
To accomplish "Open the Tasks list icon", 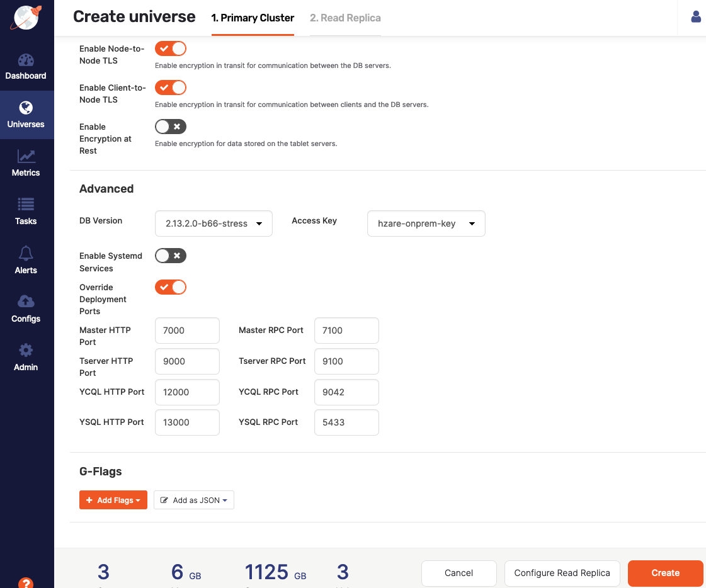I will (26, 205).
